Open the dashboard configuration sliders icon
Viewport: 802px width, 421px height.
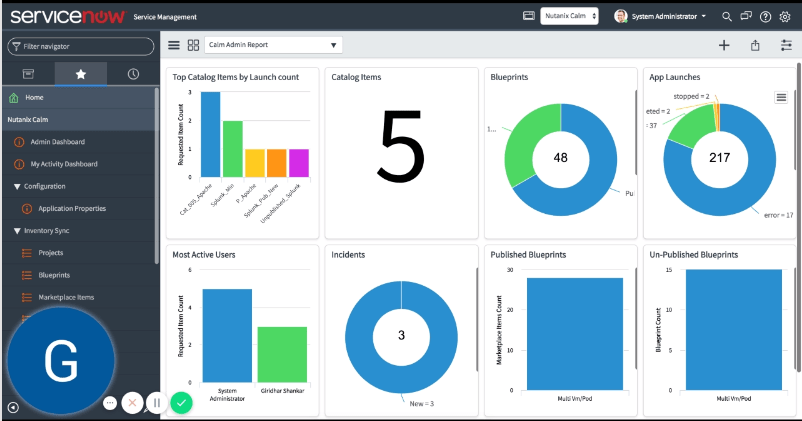point(786,45)
